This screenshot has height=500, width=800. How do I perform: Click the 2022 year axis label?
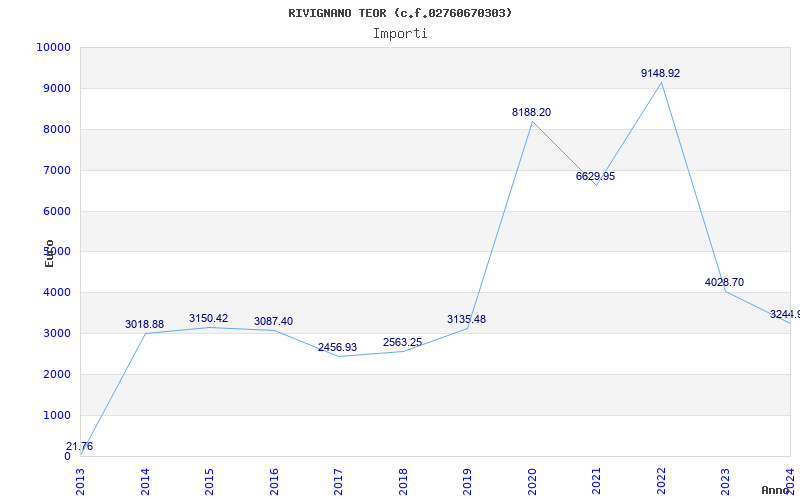pos(661,480)
